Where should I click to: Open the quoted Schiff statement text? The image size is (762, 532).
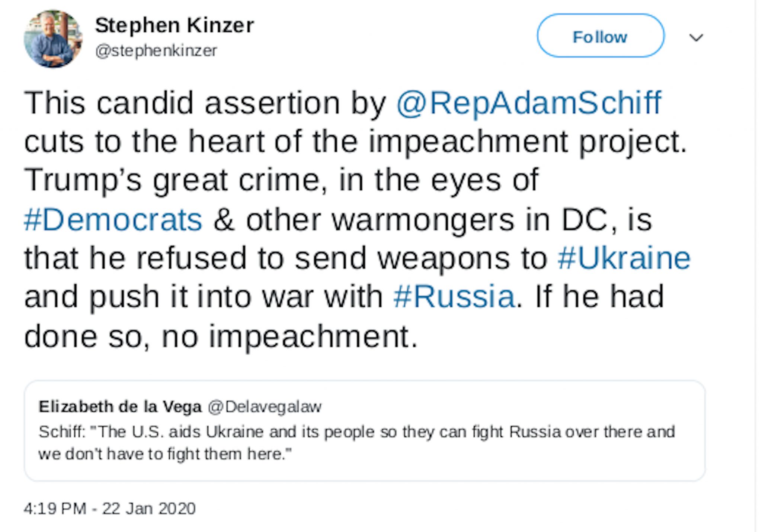coord(356,442)
